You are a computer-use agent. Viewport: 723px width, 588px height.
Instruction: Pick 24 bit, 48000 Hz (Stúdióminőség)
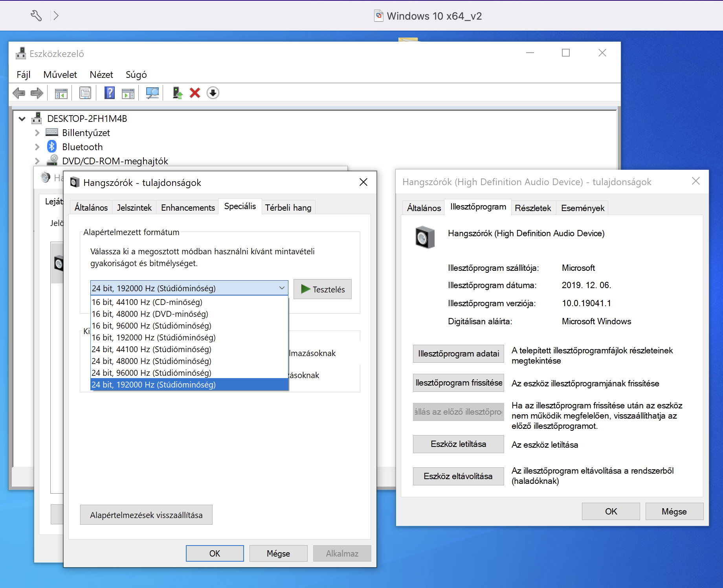[x=189, y=361]
